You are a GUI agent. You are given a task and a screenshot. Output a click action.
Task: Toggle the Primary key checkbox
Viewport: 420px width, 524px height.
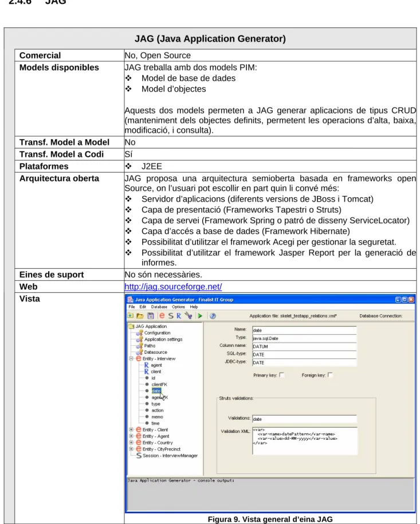282,375
